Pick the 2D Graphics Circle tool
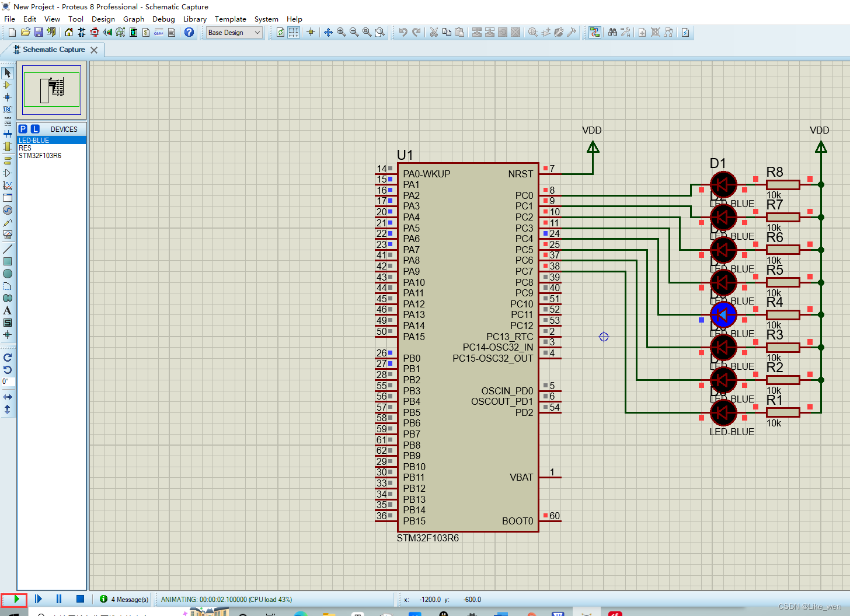 tap(8, 274)
